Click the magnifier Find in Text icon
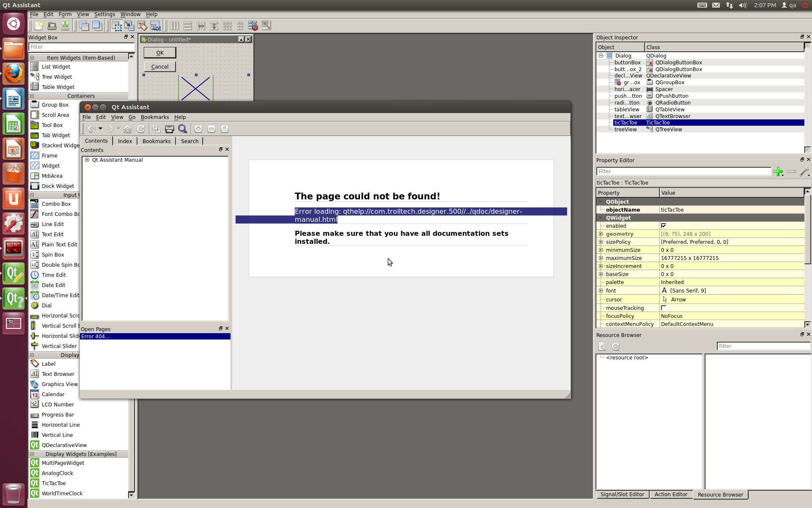This screenshot has width=812, height=508. (x=183, y=129)
